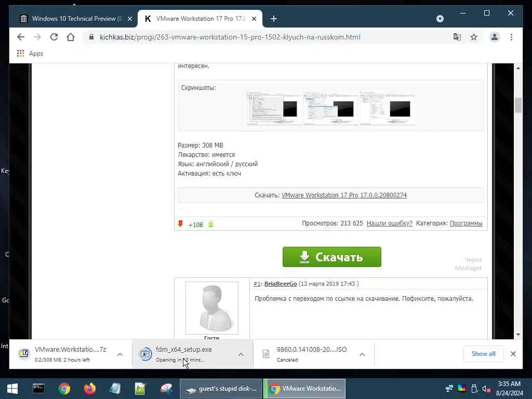The width and height of the screenshot is (532, 399).
Task: Click the green upvote icon
Action: click(211, 224)
